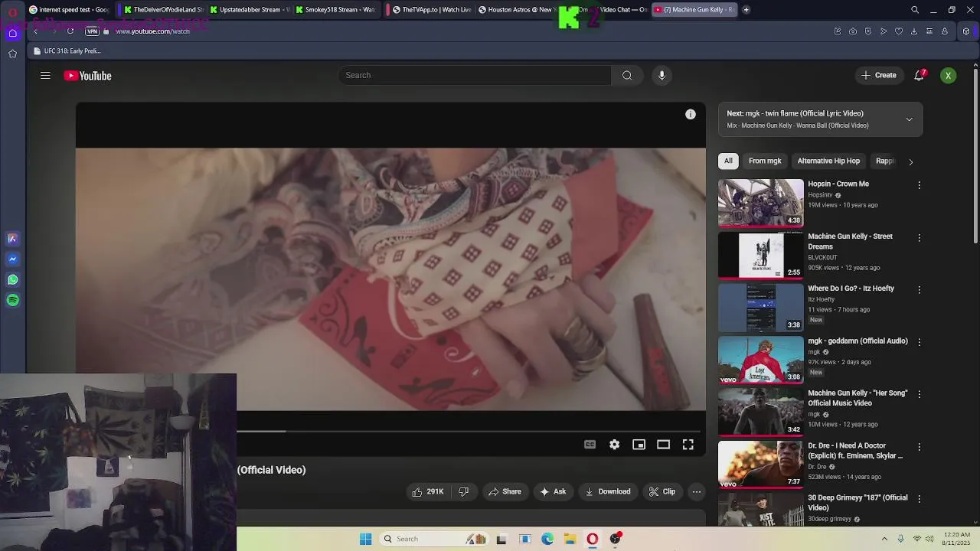This screenshot has height=551, width=980.
Task: Share this video
Action: [505, 492]
